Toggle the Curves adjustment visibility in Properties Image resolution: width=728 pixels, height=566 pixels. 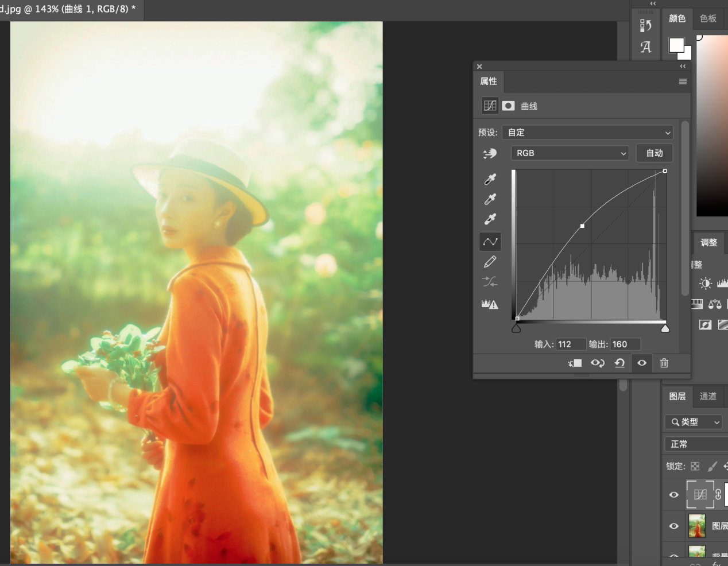click(642, 363)
